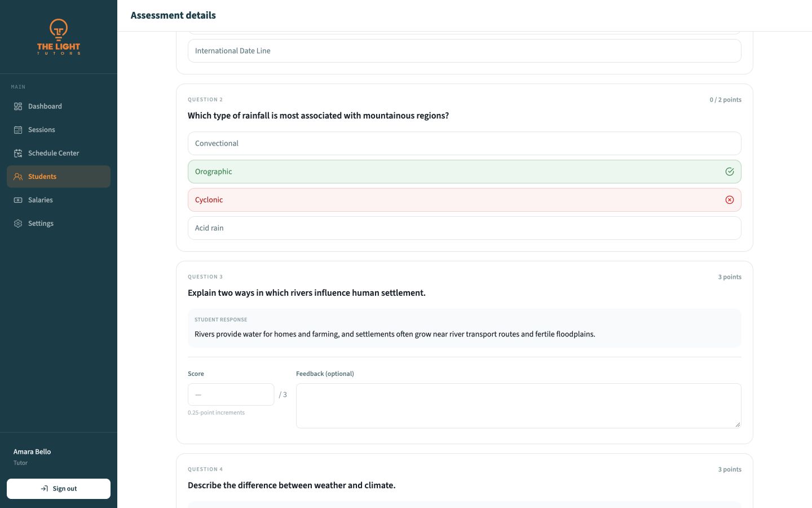Image resolution: width=812 pixels, height=508 pixels.
Task: Click the Sign out arrow icon
Action: [x=45, y=489]
